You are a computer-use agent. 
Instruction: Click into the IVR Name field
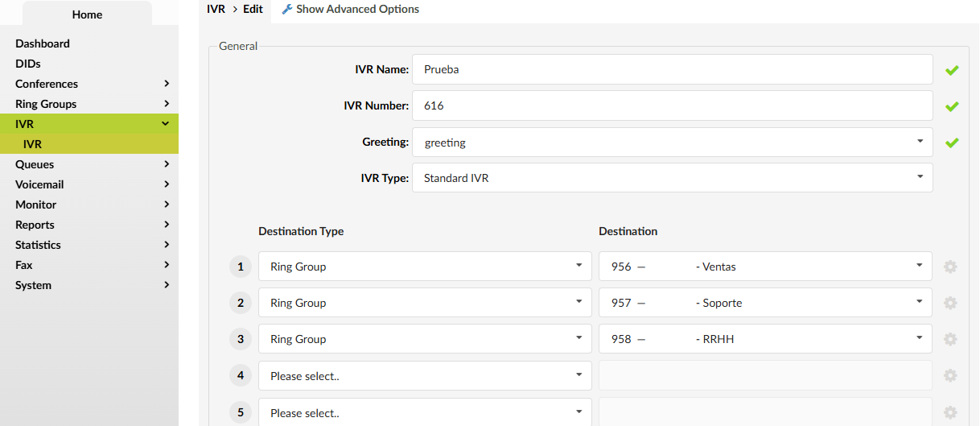[x=672, y=69]
